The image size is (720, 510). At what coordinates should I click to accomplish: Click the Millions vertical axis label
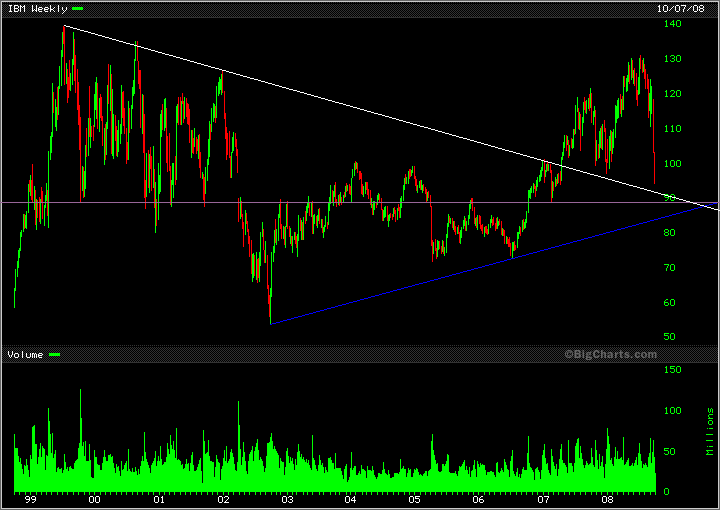[x=710, y=432]
